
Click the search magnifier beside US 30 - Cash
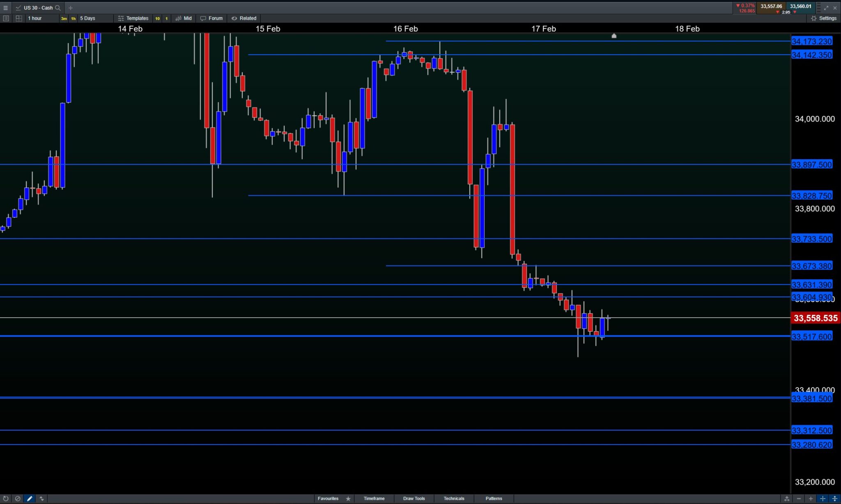tap(58, 8)
